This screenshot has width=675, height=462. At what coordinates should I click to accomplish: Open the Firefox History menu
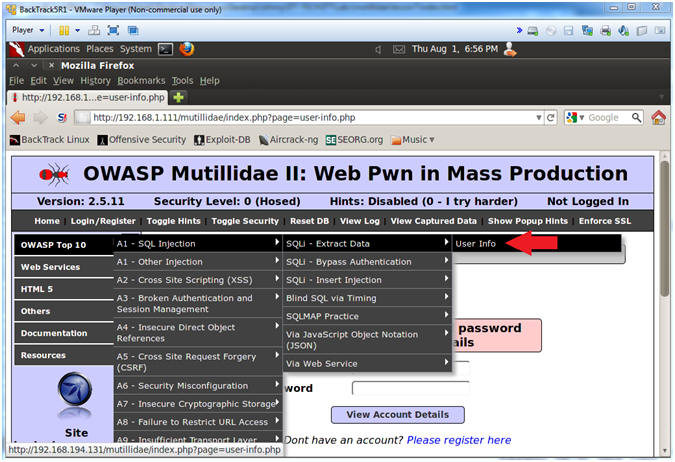96,81
